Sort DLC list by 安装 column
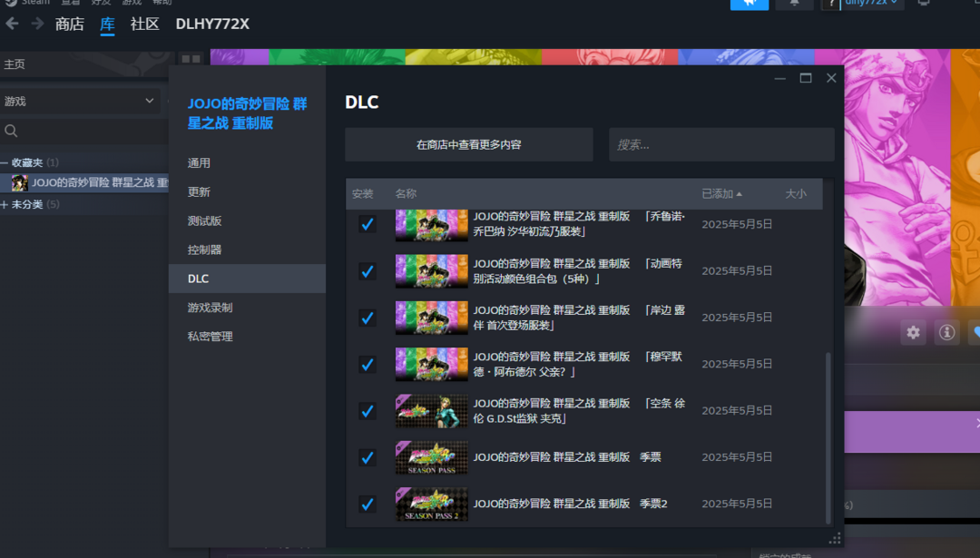Viewport: 980px width, 558px height. [x=362, y=193]
